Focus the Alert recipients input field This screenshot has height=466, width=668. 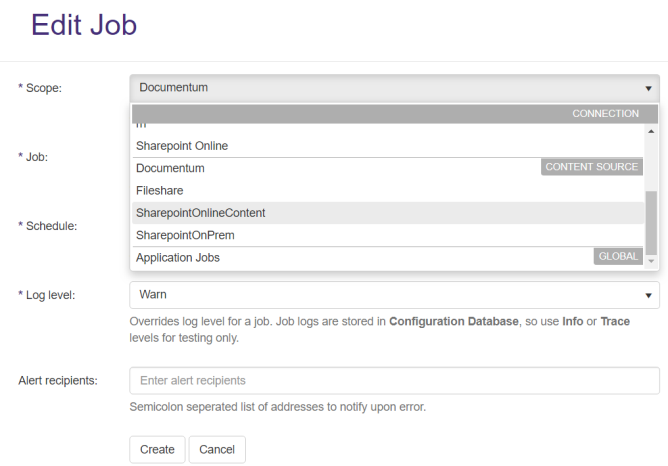(x=394, y=381)
